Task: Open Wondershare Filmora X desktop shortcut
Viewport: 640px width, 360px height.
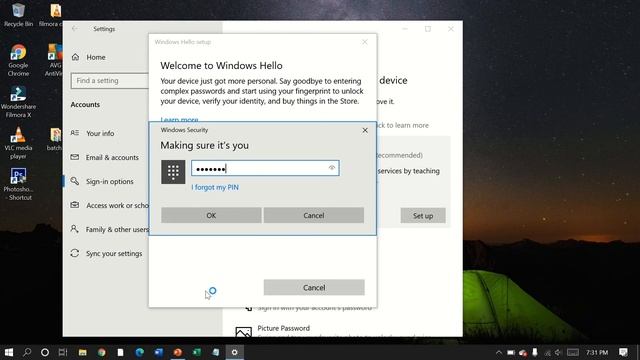Action: (18, 102)
